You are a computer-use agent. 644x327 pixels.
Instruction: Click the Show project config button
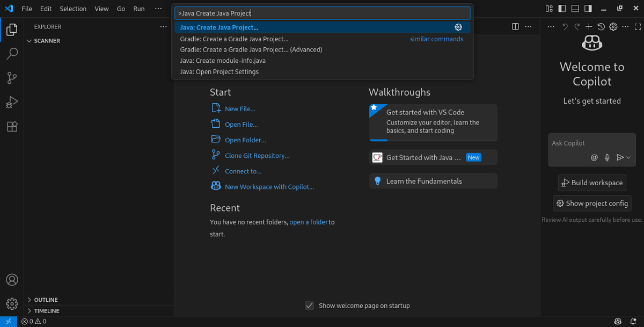(x=592, y=204)
